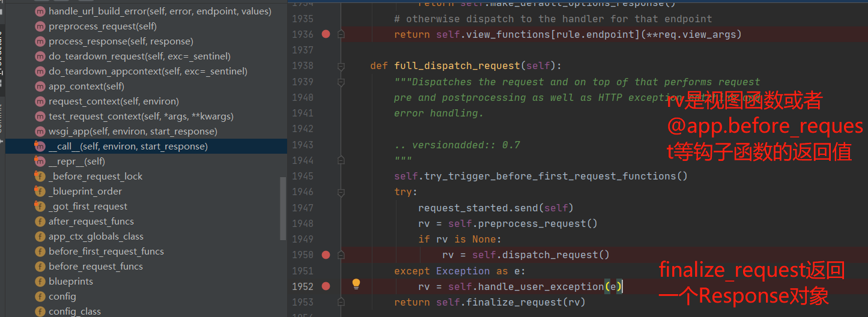
Task: Click the field icon beside before_request_funcs
Action: [40, 267]
